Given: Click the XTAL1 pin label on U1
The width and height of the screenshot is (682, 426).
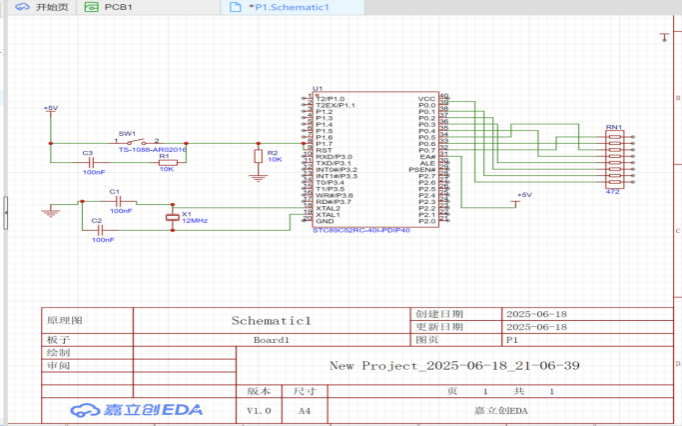Looking at the screenshot, I should click(328, 215).
